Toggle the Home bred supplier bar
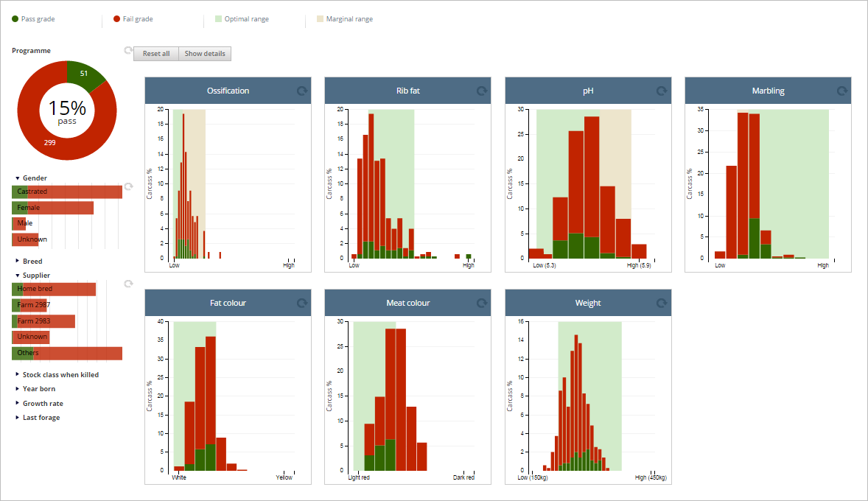 pos(54,289)
